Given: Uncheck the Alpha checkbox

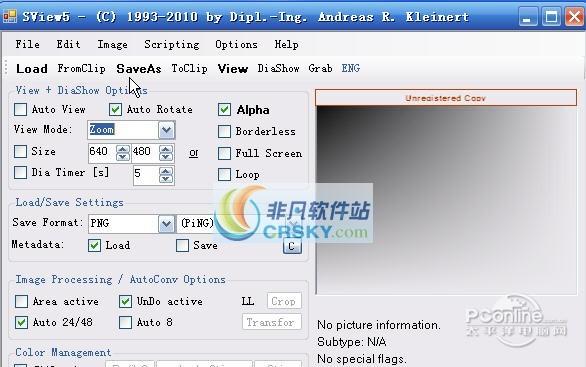Looking at the screenshot, I should click(224, 110).
